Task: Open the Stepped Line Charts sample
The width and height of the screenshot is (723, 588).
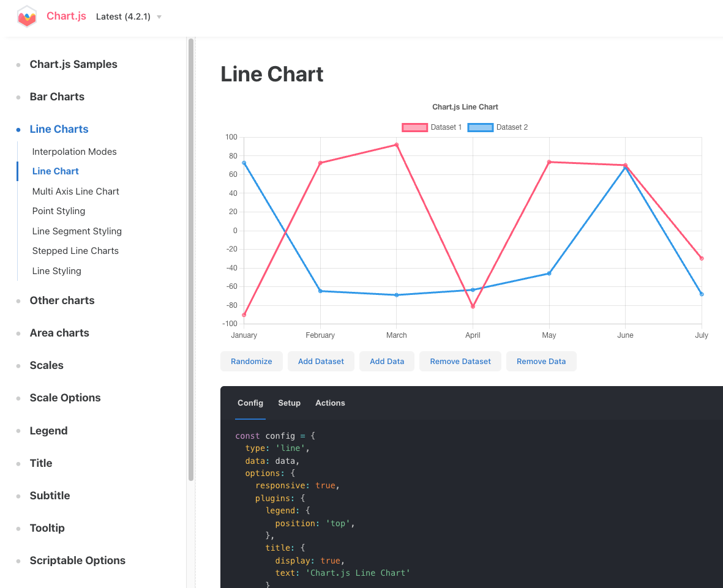Action: pyautogui.click(x=75, y=251)
